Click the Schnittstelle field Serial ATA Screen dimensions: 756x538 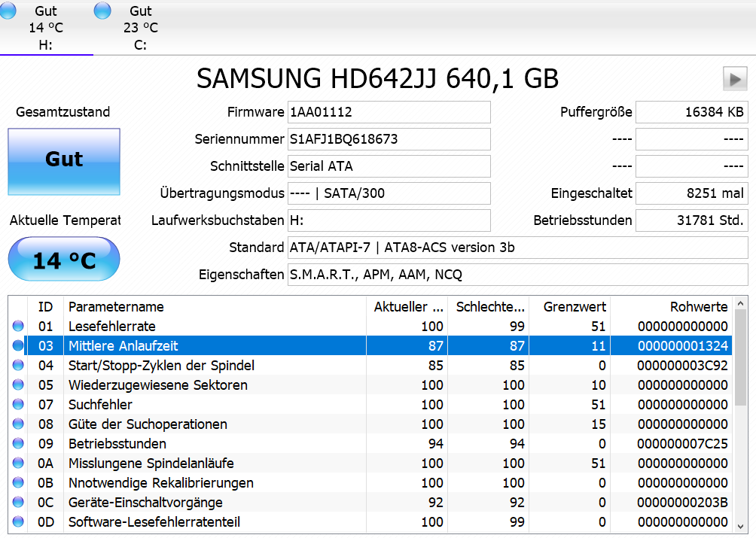click(389, 166)
